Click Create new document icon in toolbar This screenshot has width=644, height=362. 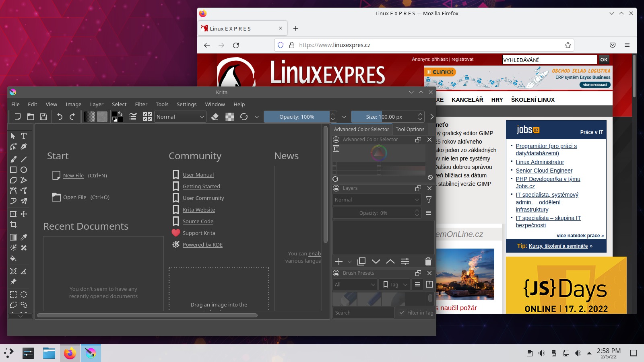(18, 117)
